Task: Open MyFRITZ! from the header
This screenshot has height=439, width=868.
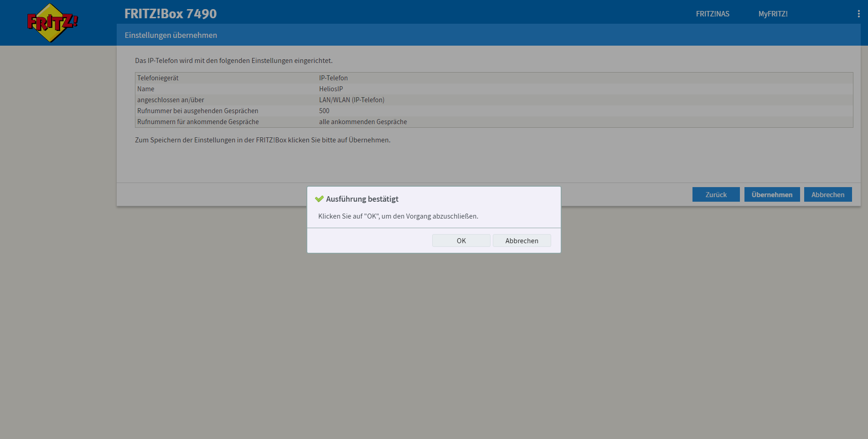Action: click(x=773, y=14)
